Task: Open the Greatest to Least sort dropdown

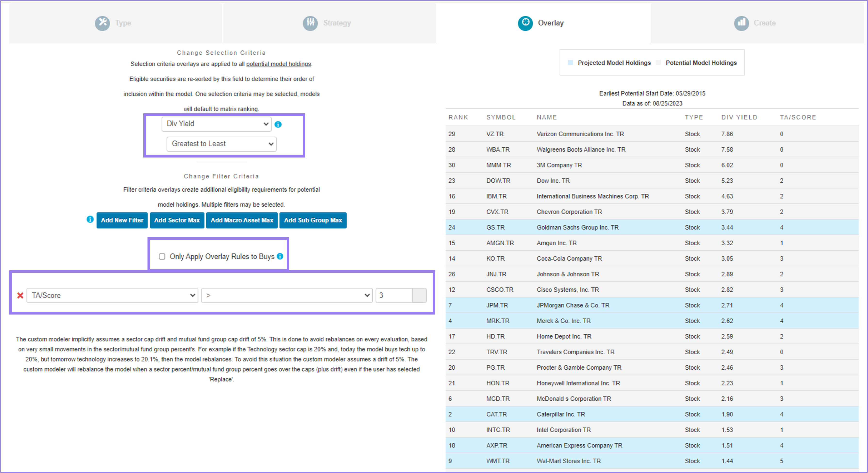Action: pos(222,144)
